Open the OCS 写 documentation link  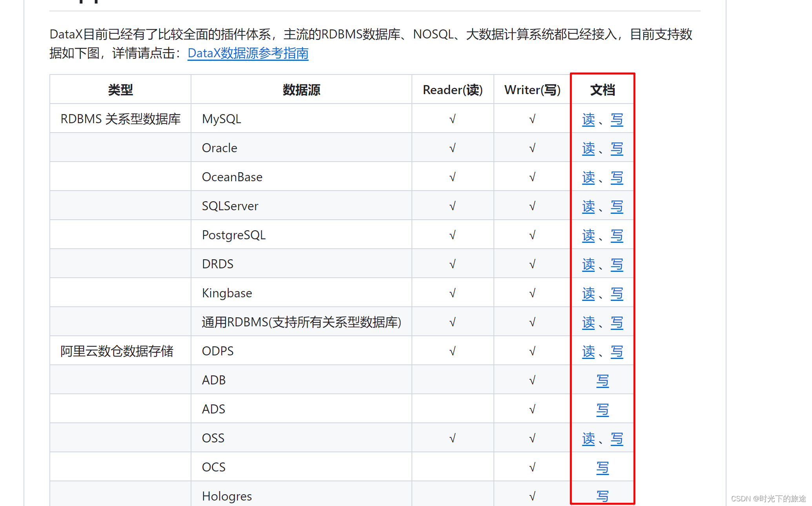(x=603, y=468)
